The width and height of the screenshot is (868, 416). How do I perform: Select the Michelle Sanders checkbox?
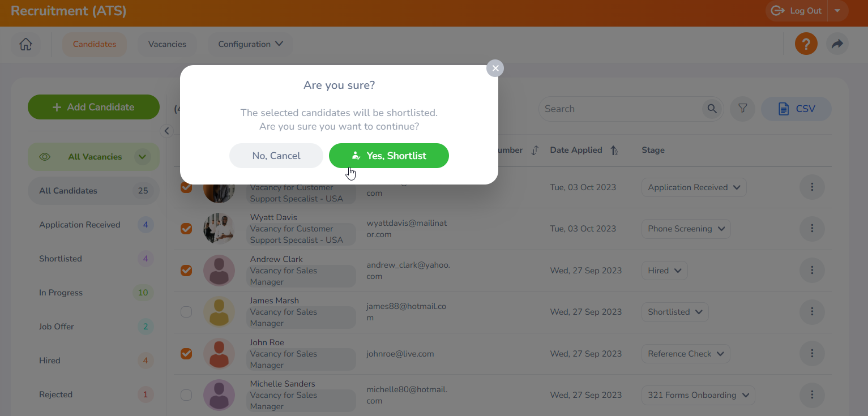(x=186, y=395)
